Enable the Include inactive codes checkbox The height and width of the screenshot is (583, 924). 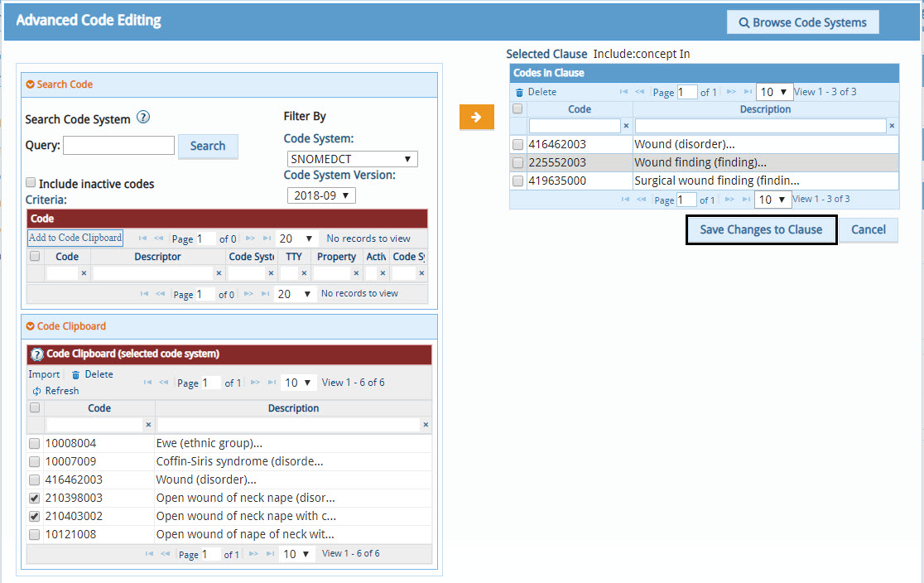pos(31,183)
